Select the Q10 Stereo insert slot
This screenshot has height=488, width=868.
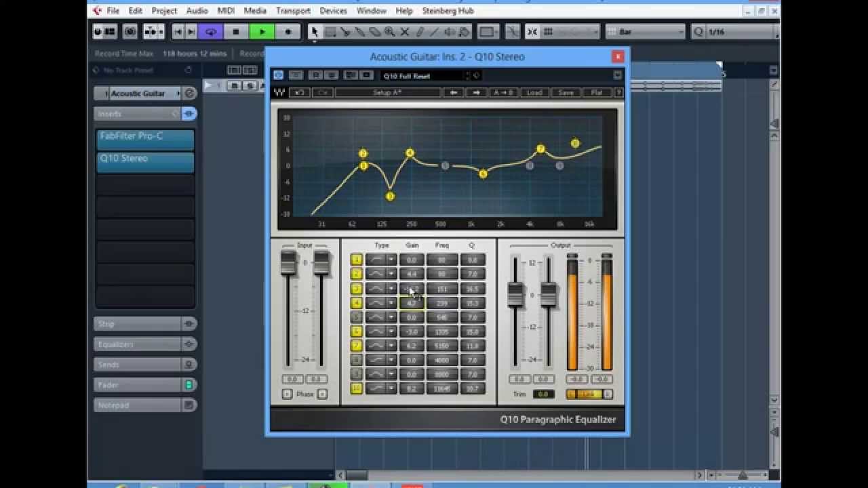coord(145,162)
